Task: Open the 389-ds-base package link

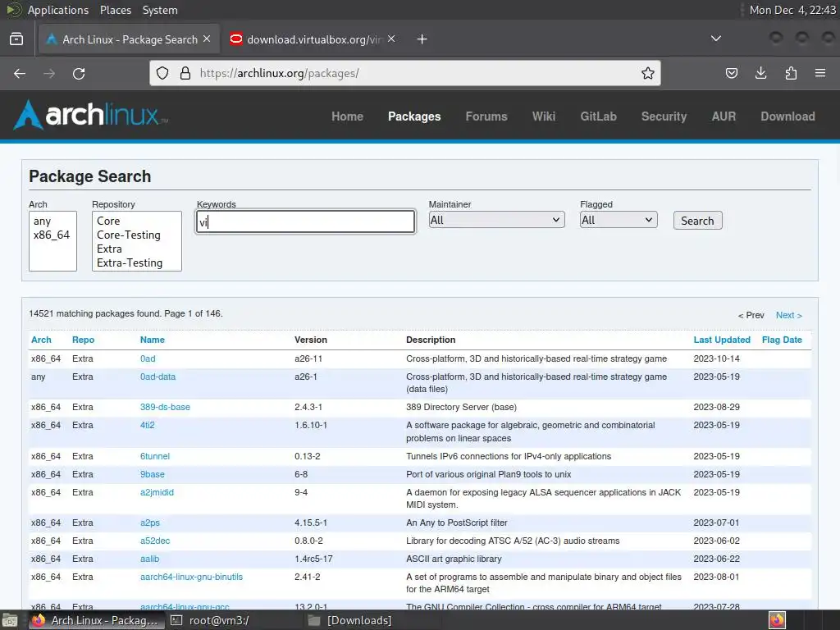Action: tap(165, 407)
